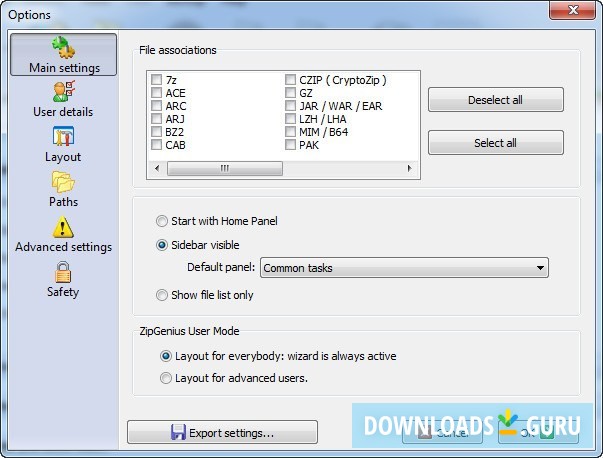Tick the MIM / B64 checkbox
Viewport: 603px width, 458px height.
[290, 132]
